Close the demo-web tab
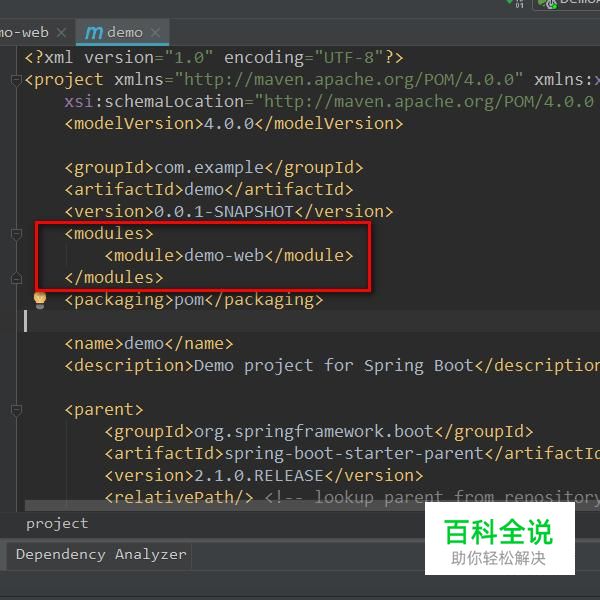600x600 pixels. 61,33
